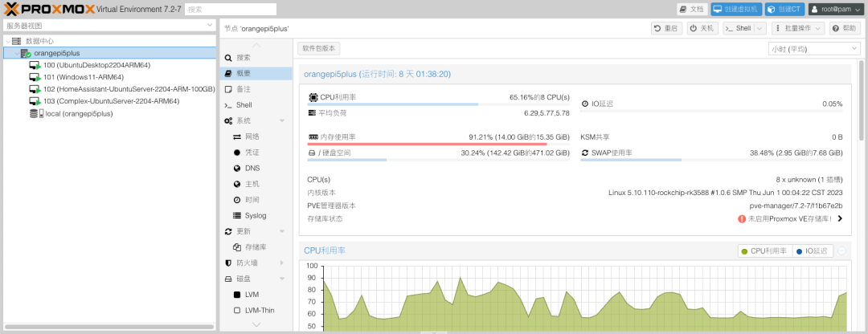Click the 软件包版本 button
Viewport: 868px width, 334px height.
click(319, 49)
